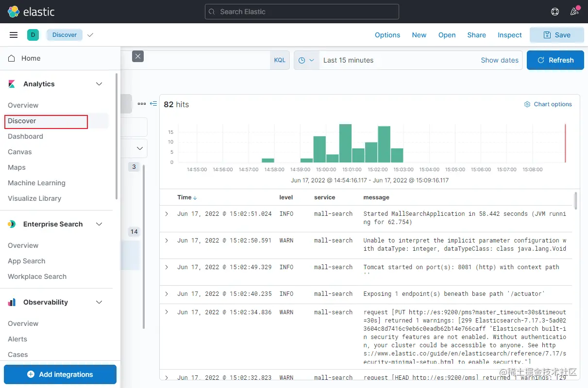This screenshot has height=388, width=588.
Task: Collapse the Analytics section
Action: (x=99, y=84)
